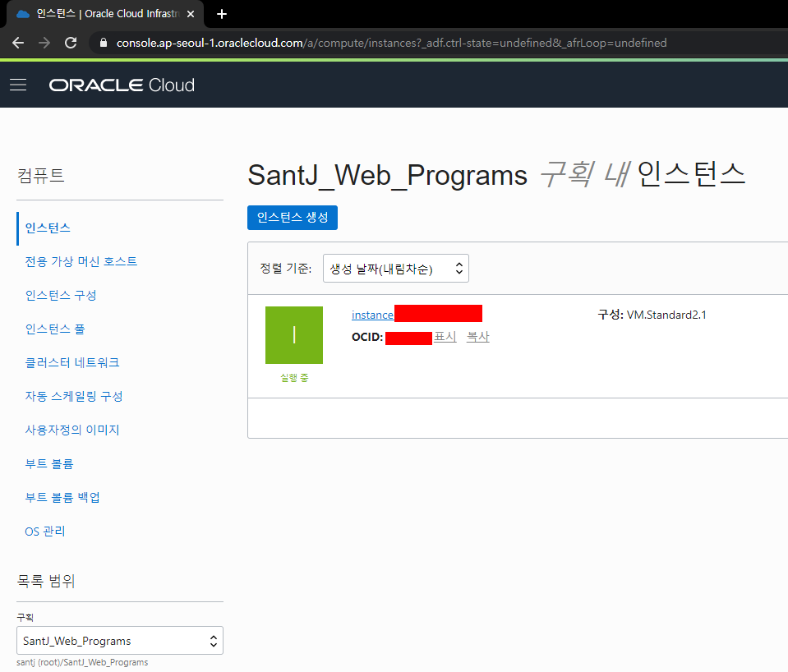Open 부트 볼륨 sidebar item

[49, 463]
